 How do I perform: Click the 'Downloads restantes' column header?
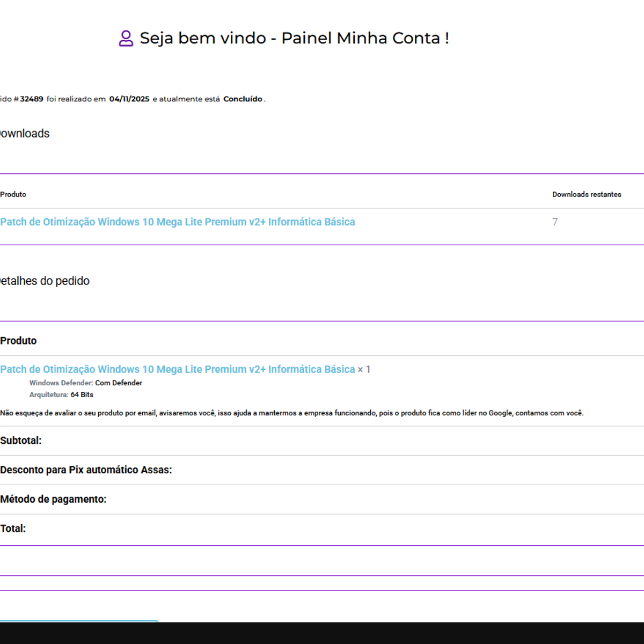point(587,195)
